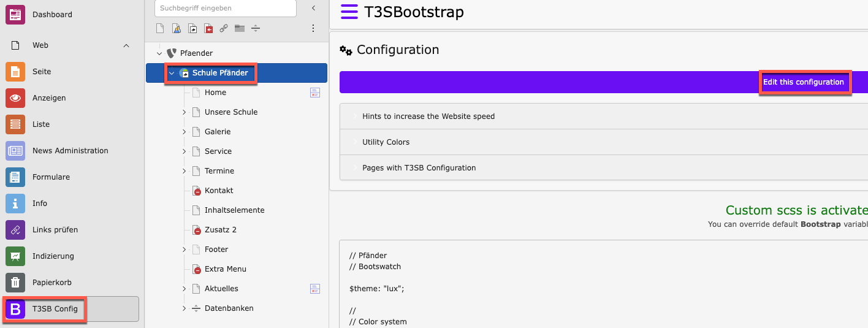Open page tree three-dot options menu
Image resolution: width=868 pixels, height=328 pixels.
[x=313, y=28]
